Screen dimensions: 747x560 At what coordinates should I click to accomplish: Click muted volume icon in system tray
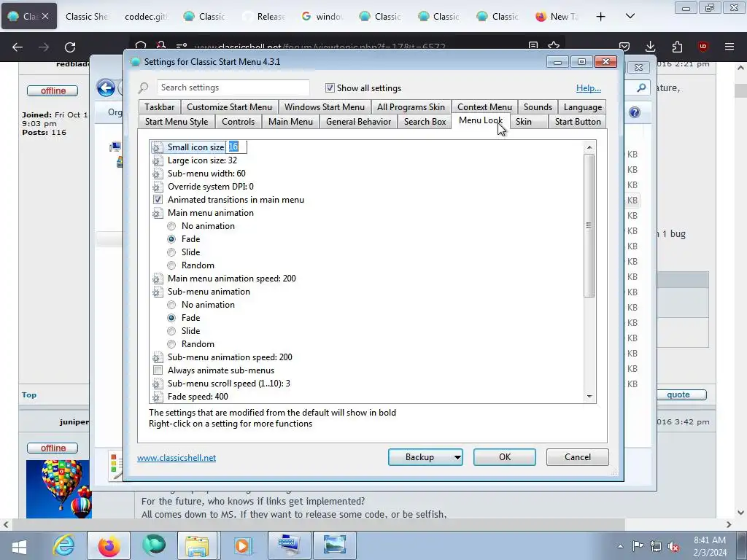coord(673,547)
